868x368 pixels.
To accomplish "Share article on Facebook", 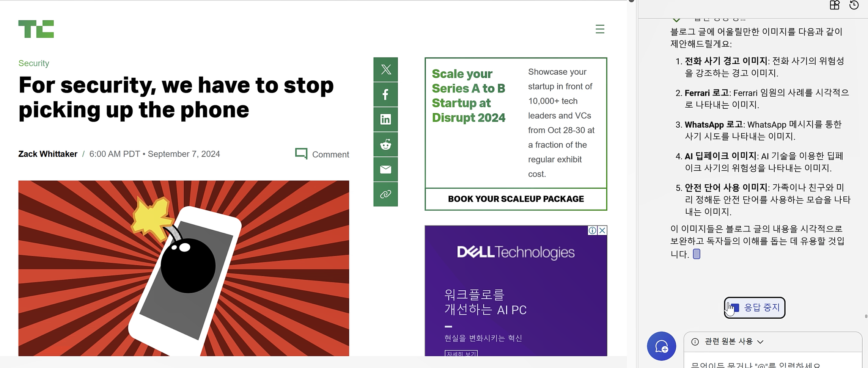I will pos(385,94).
